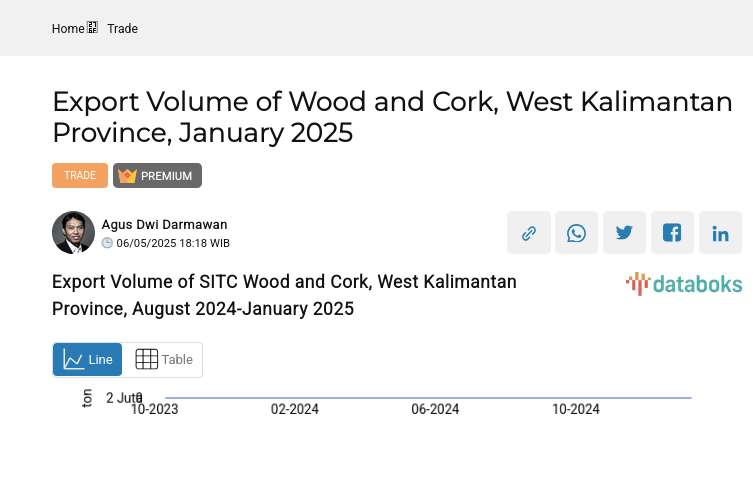
Task: Copy article link with chain icon
Action: coord(529,232)
